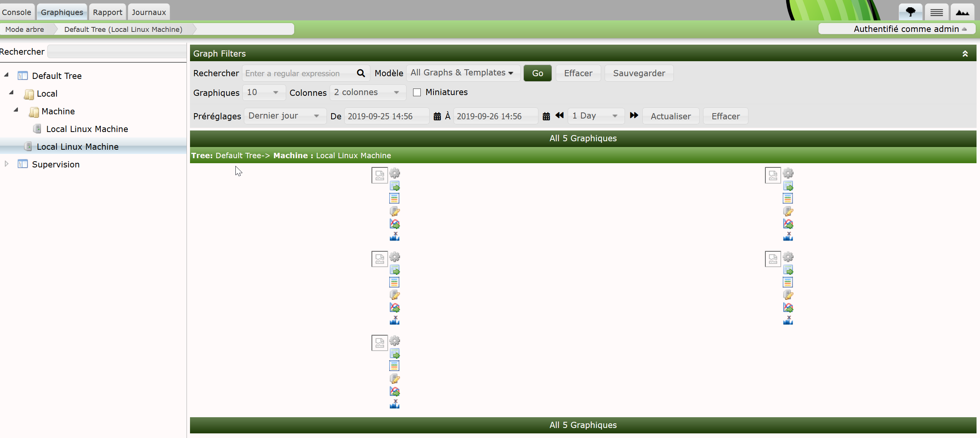
Task: Select Local Linux Machine under Machine folder
Action: [x=87, y=129]
